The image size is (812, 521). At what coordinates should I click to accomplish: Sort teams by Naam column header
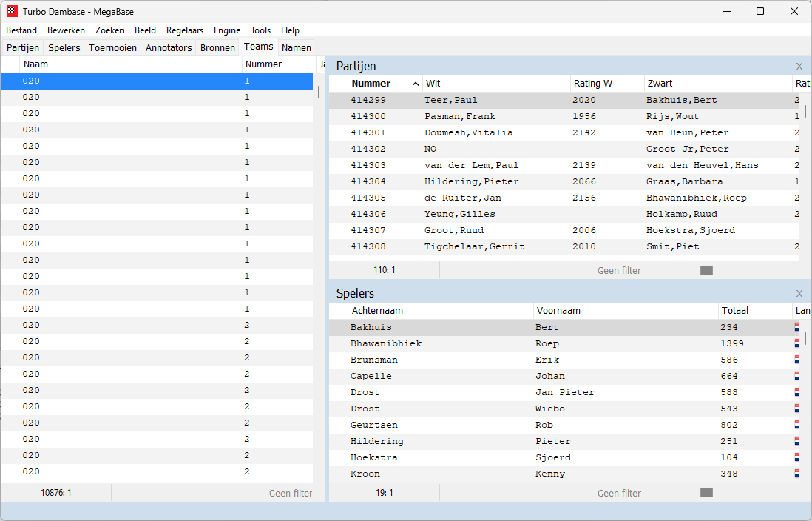[130, 64]
